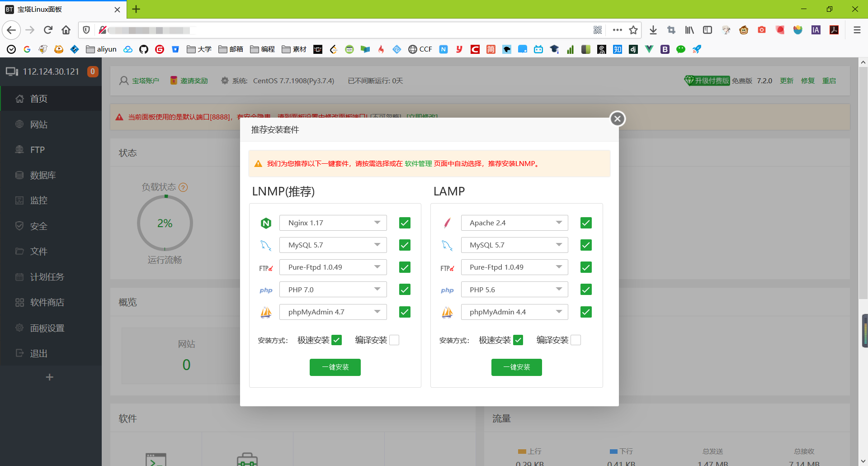Open Firefox library icon

pos(689,30)
